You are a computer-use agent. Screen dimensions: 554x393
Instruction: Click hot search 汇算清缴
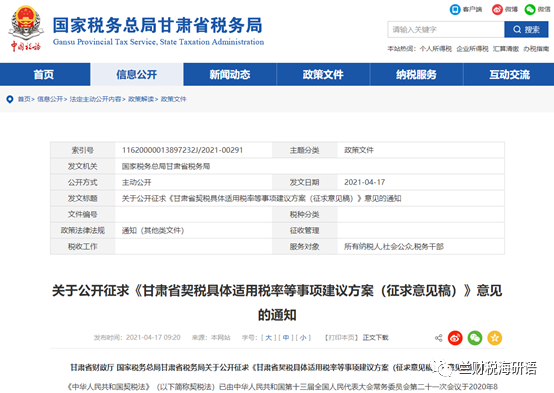coord(506,49)
